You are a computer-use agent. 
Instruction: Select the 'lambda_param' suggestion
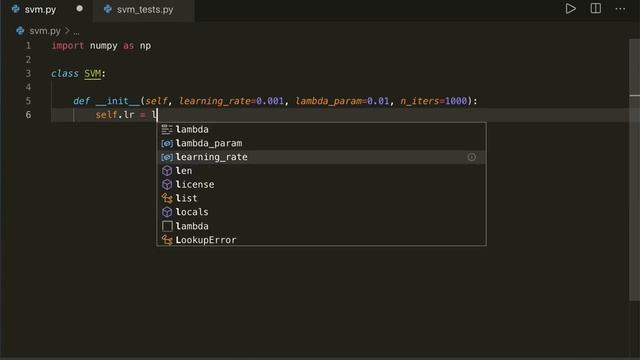pyautogui.click(x=321, y=143)
